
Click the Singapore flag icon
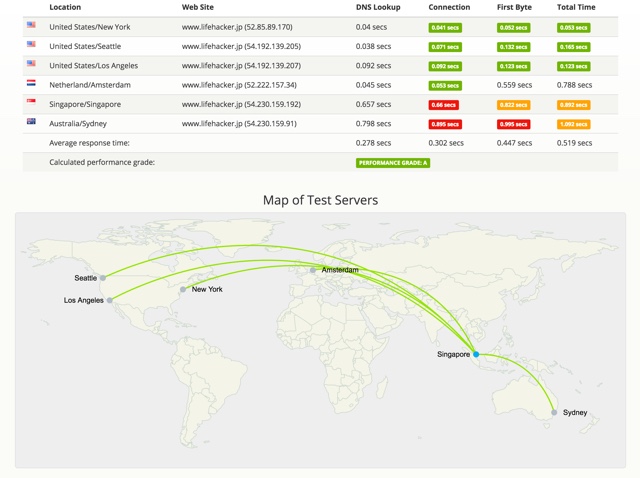(x=31, y=103)
